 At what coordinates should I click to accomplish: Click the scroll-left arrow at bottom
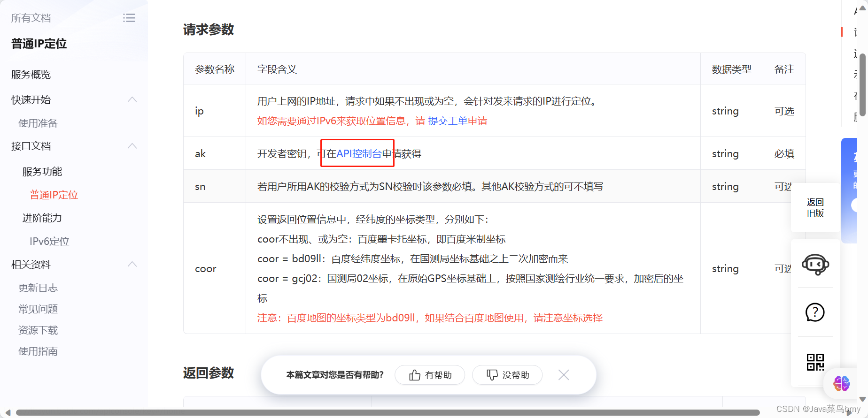pos(8,413)
